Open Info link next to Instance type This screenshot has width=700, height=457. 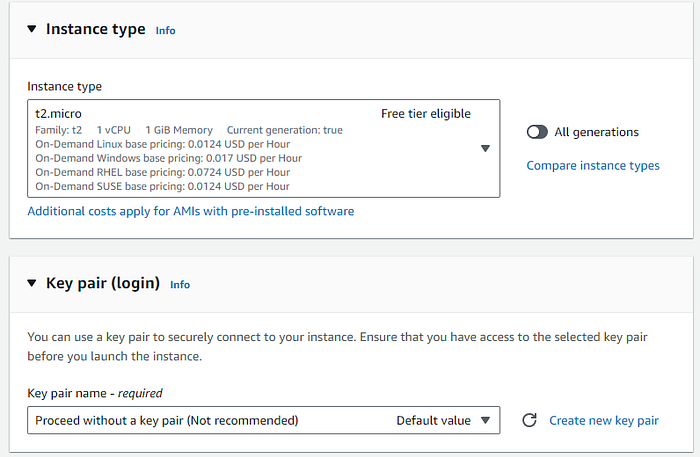(x=165, y=30)
